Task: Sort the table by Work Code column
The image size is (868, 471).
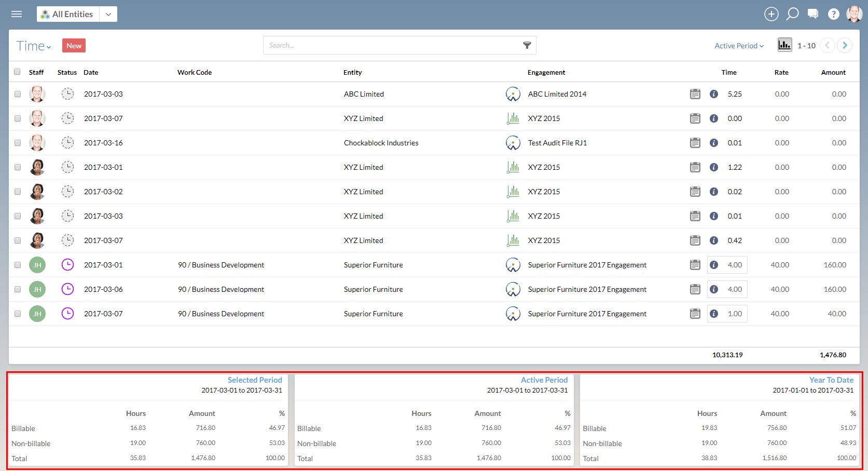Action: [x=195, y=73]
